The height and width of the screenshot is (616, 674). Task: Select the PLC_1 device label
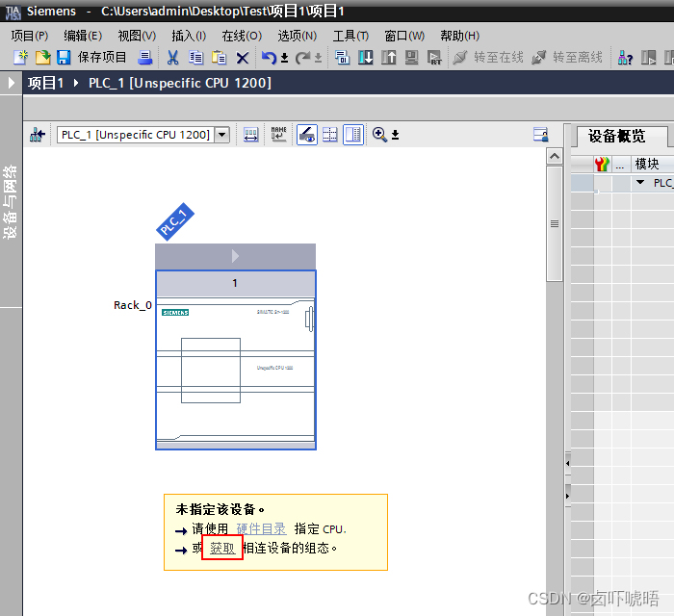pos(175,221)
